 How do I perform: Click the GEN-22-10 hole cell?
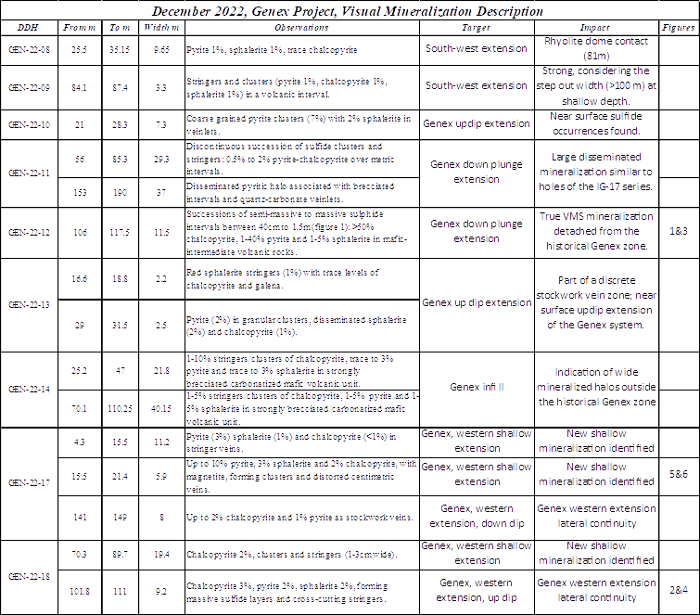click(x=30, y=124)
